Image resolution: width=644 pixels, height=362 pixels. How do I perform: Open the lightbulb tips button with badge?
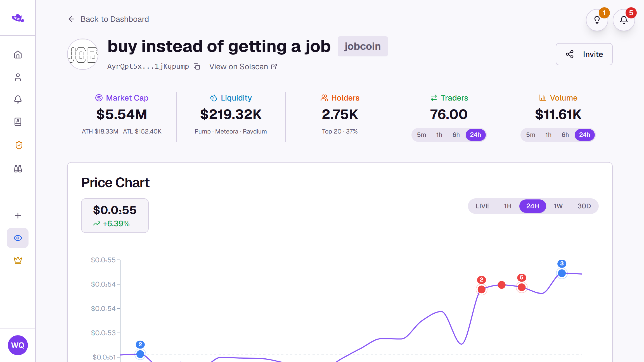[x=597, y=20]
